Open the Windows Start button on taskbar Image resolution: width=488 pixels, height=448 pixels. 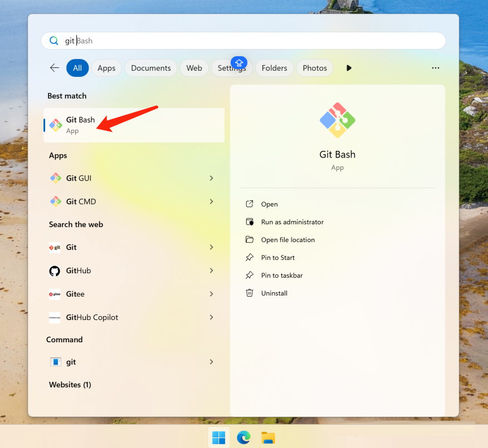[219, 438]
